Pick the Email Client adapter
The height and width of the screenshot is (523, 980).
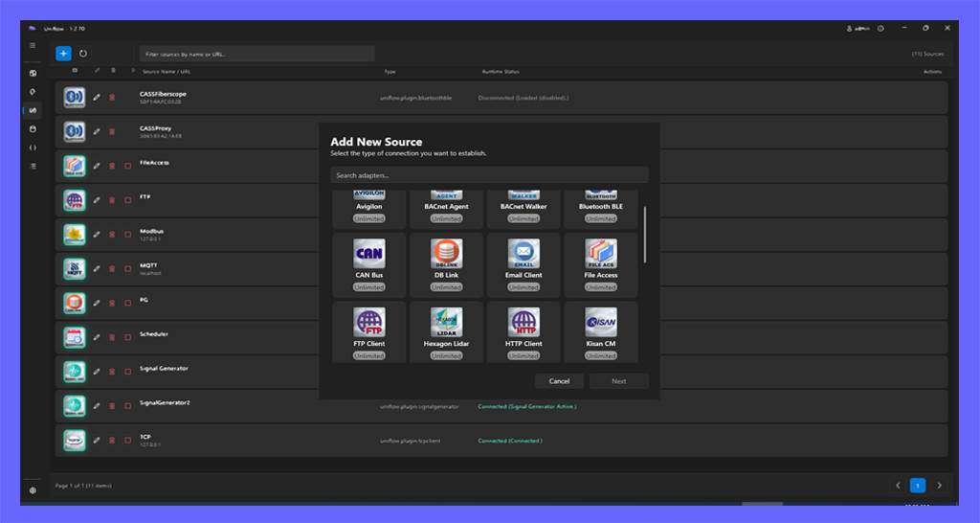pyautogui.click(x=523, y=265)
